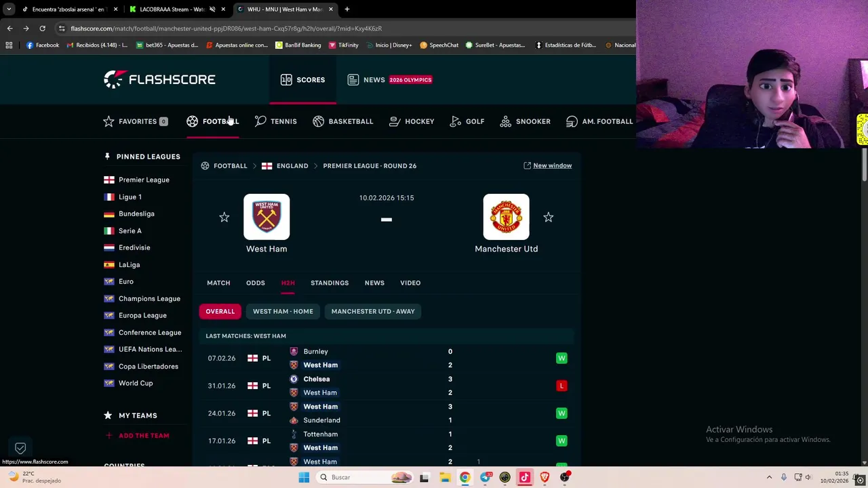Image resolution: width=868 pixels, height=488 pixels.
Task: Go to England breadcrumb
Action: 292,165
